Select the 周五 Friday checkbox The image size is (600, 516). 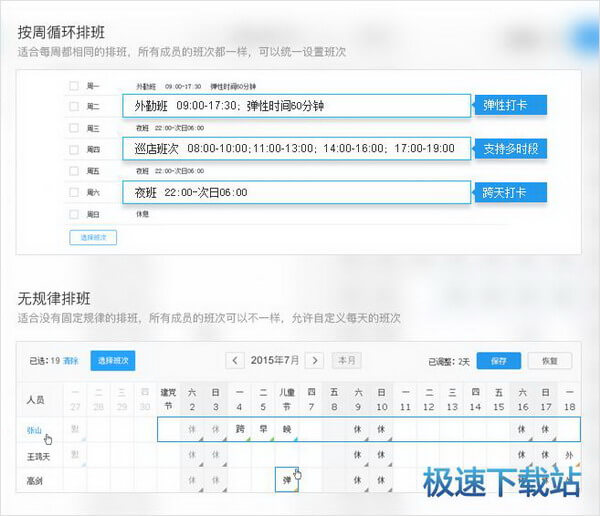click(x=74, y=171)
